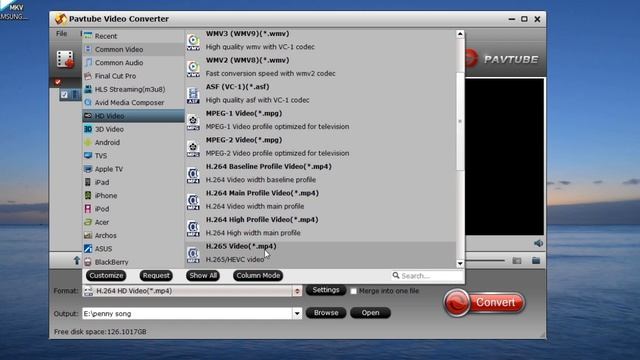Select ASUS category
640x360 pixels.
[133, 249]
